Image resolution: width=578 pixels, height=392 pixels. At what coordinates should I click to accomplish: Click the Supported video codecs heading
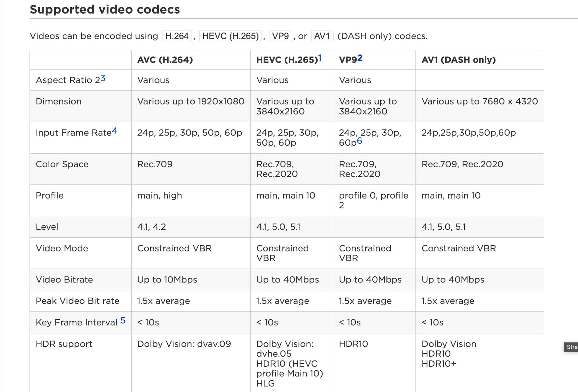(105, 9)
